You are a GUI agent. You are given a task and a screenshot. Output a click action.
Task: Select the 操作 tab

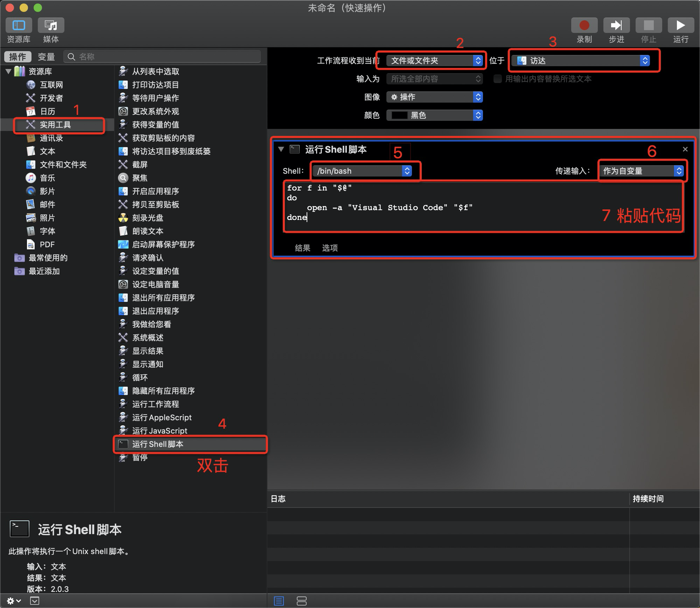click(x=18, y=57)
